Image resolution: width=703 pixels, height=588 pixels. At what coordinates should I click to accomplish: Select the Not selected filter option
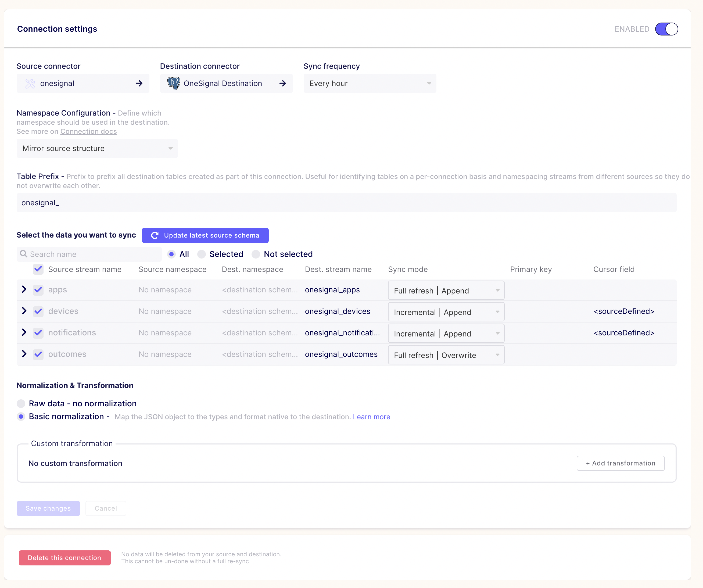[256, 254]
